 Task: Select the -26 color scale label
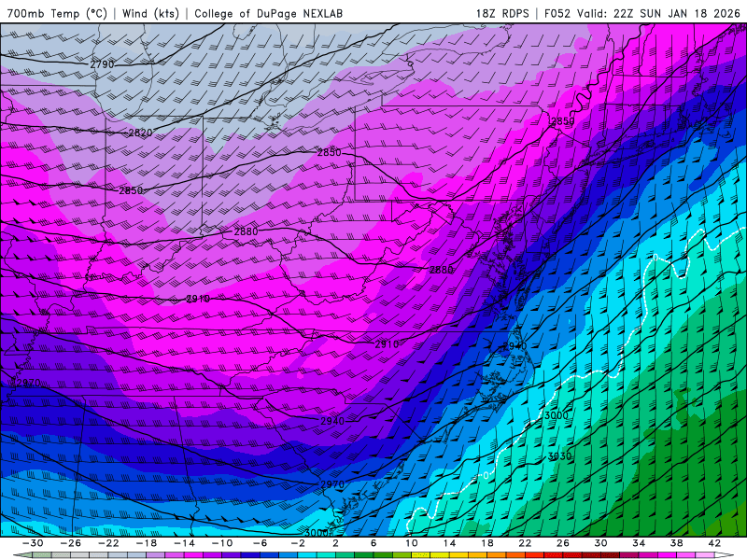pyautogui.click(x=71, y=543)
